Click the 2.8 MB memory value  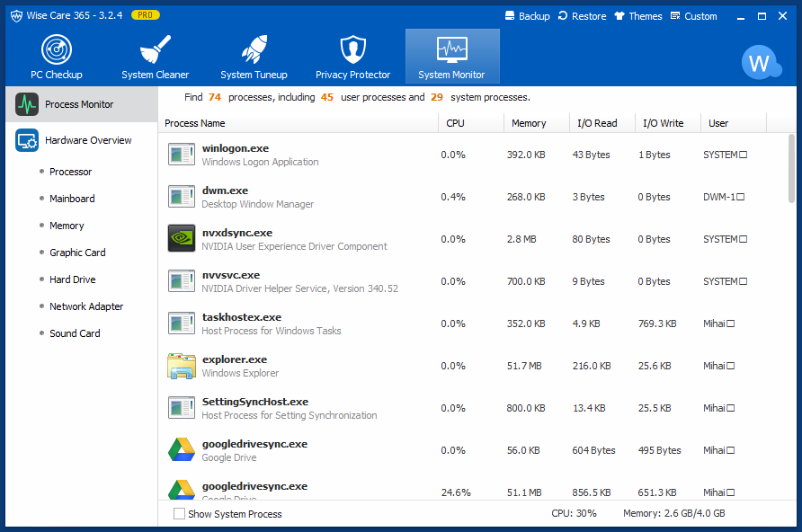[x=521, y=239]
